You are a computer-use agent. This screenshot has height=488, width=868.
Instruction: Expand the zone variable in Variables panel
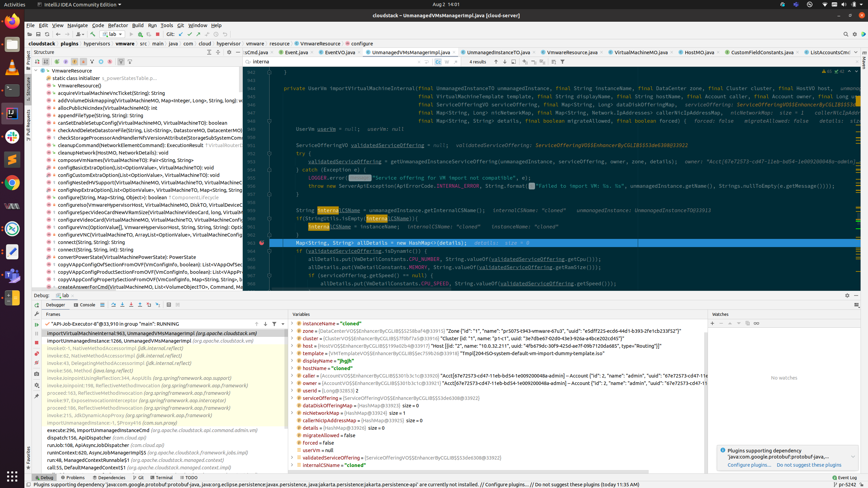pyautogui.click(x=292, y=331)
